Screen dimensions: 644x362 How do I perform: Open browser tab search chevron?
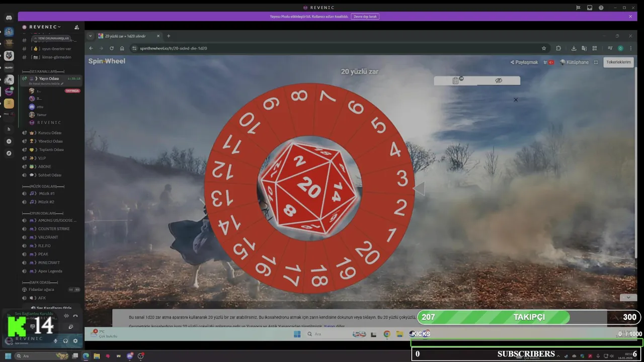(x=91, y=36)
